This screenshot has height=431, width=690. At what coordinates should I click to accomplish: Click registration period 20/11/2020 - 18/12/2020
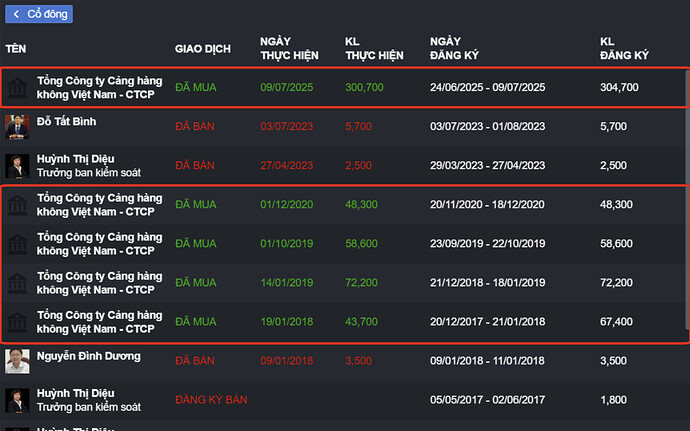[x=488, y=205]
